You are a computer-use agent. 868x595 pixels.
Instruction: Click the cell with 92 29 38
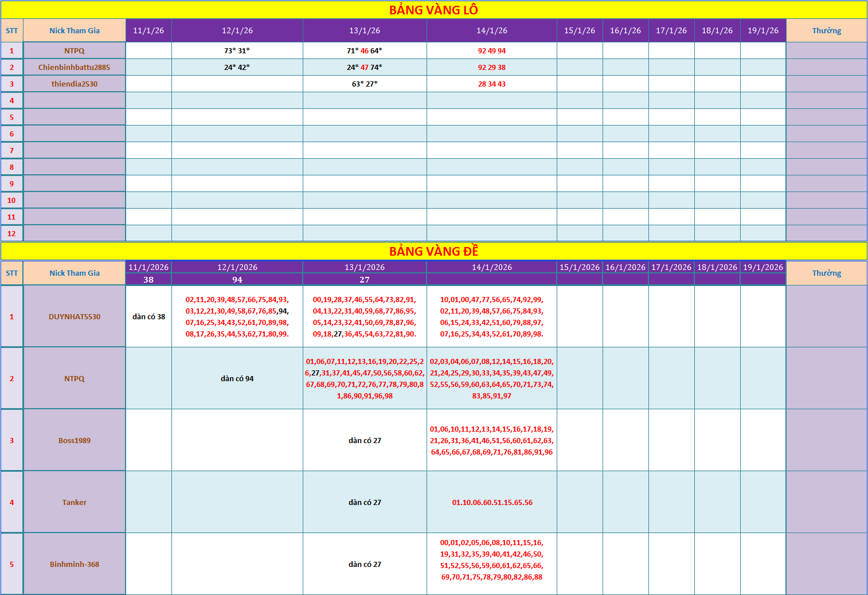(x=492, y=67)
